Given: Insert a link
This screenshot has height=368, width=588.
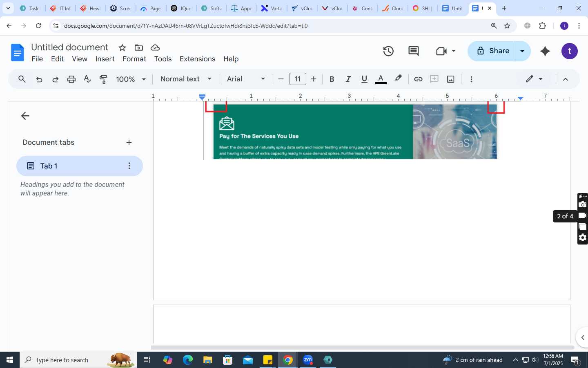Looking at the screenshot, I should pos(418,79).
